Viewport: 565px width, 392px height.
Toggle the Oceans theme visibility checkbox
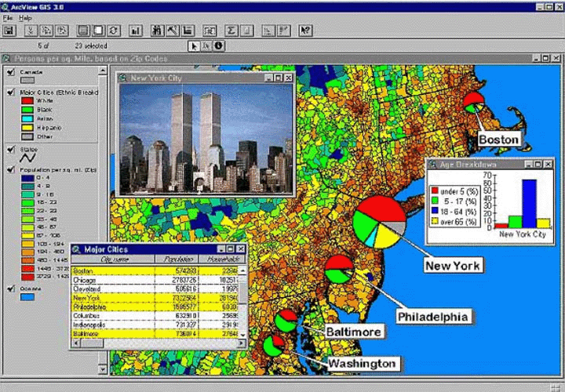[10, 289]
